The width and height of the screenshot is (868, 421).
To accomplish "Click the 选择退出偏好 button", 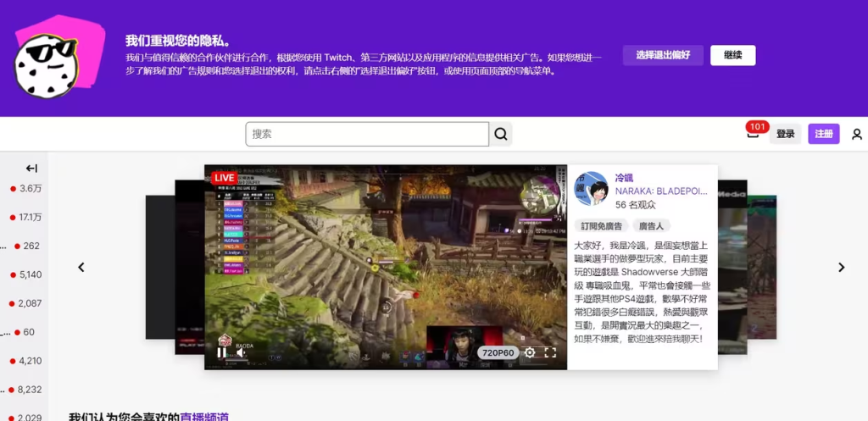I will pos(663,55).
